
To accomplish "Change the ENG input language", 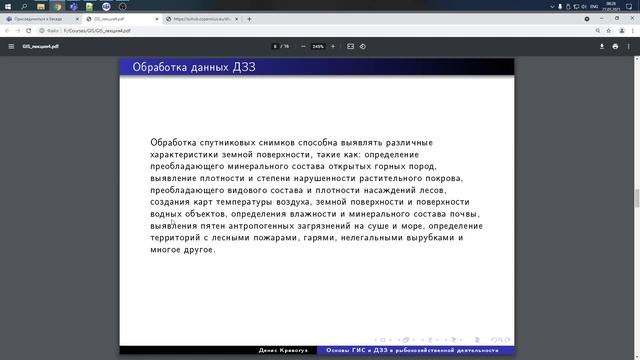I will click(x=594, y=7).
